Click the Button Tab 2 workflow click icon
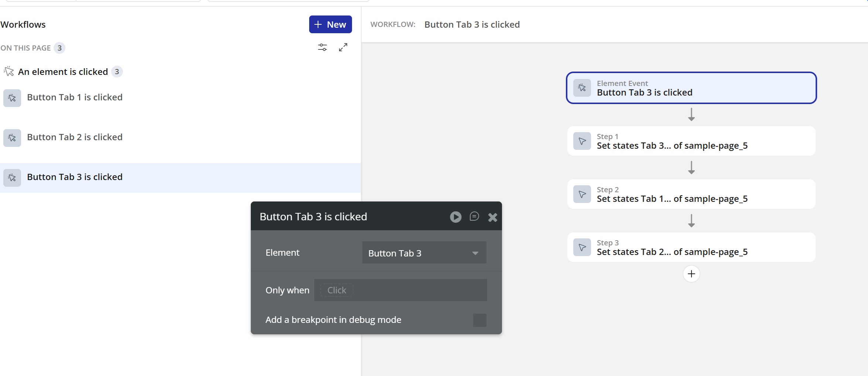The width and height of the screenshot is (868, 376). click(12, 138)
